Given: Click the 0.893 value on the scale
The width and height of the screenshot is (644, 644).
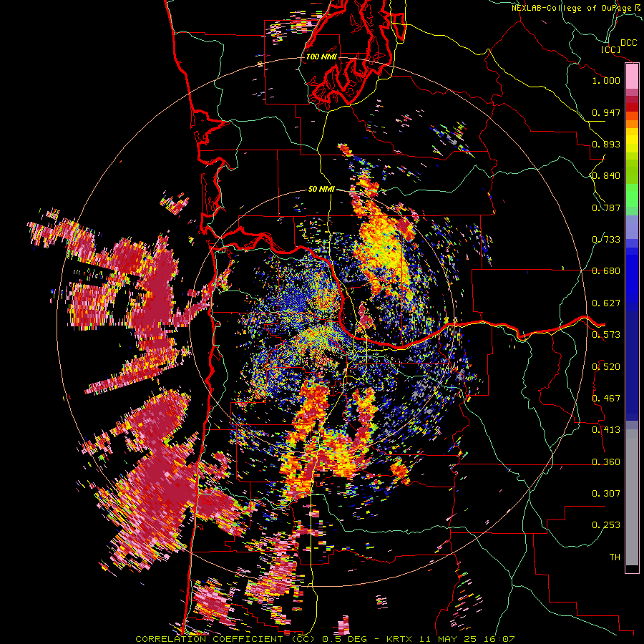Looking at the screenshot, I should click(x=606, y=144).
